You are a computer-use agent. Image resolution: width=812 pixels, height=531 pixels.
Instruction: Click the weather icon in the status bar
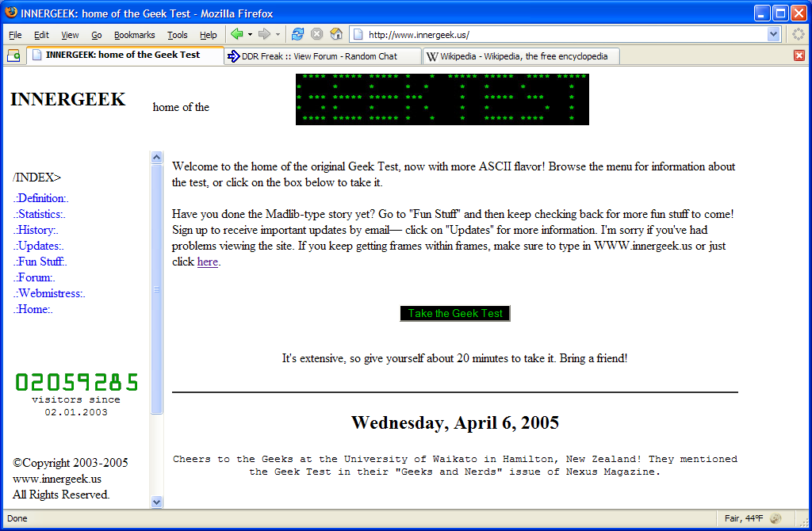(776, 518)
